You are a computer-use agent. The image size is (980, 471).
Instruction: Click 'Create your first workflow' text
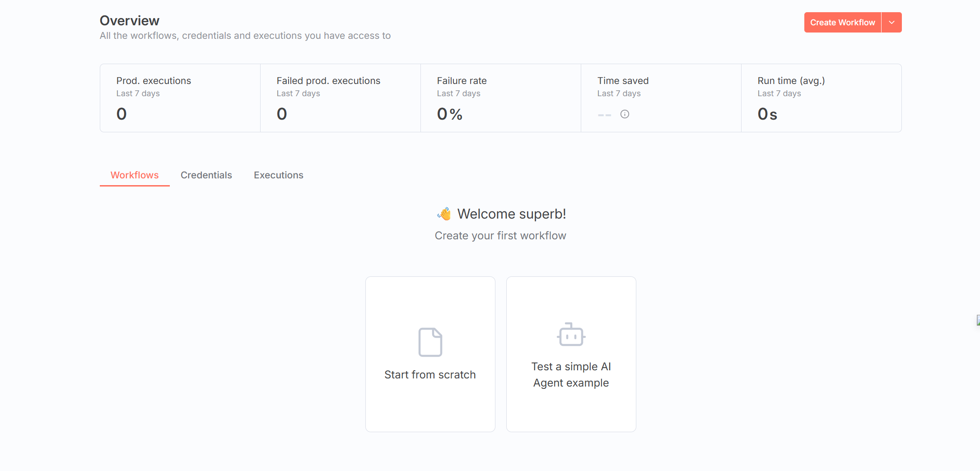[500, 236]
